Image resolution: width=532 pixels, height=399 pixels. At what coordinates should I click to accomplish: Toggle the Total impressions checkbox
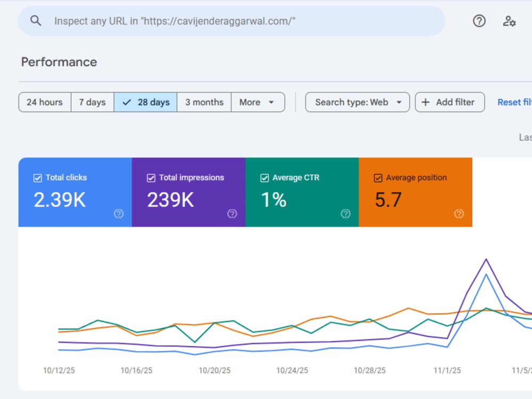tap(151, 178)
